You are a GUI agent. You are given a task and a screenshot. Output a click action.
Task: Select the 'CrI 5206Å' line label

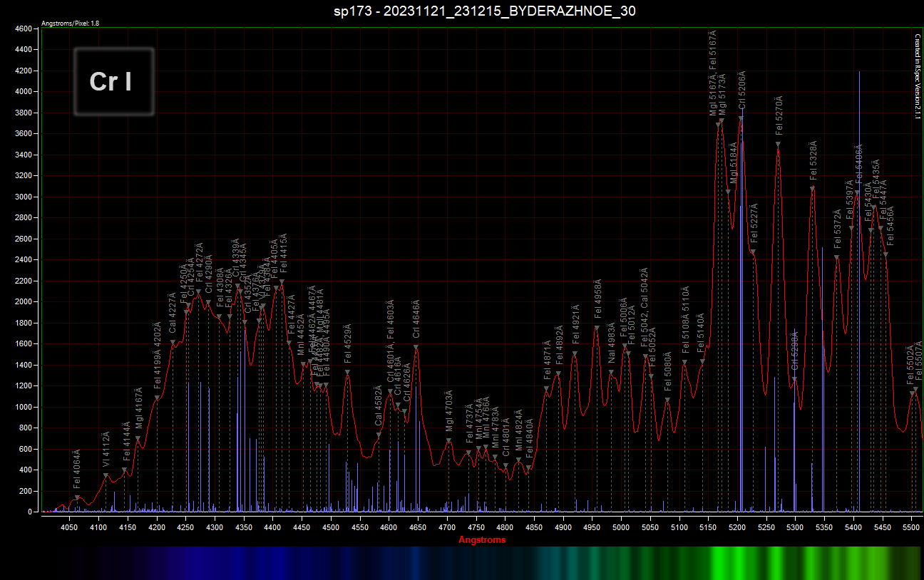click(741, 90)
